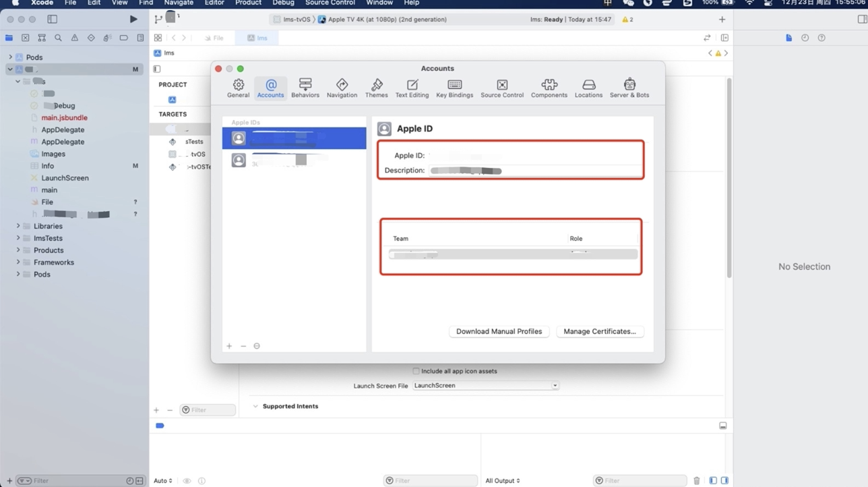Select main.jsbundle in the navigator

[64, 117]
